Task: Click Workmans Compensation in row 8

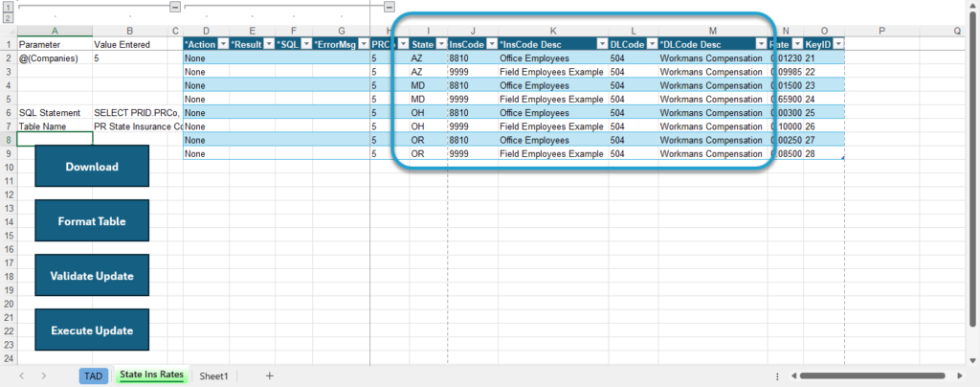Action: click(x=712, y=140)
